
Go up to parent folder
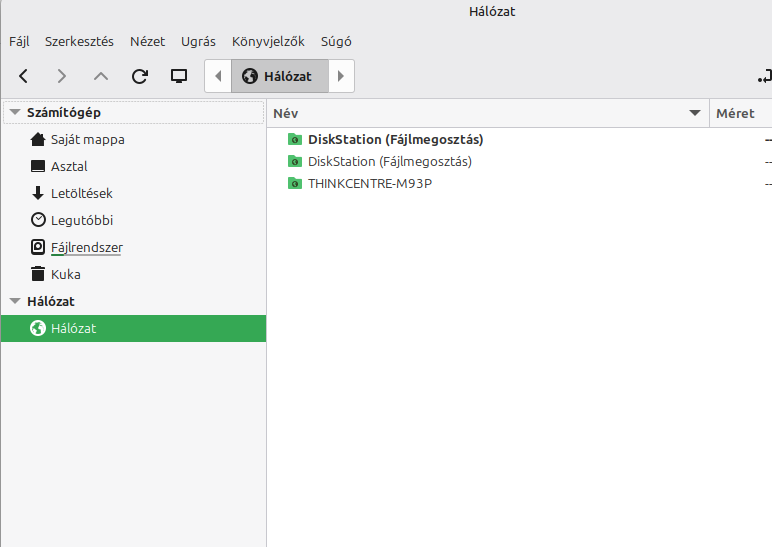(101, 76)
